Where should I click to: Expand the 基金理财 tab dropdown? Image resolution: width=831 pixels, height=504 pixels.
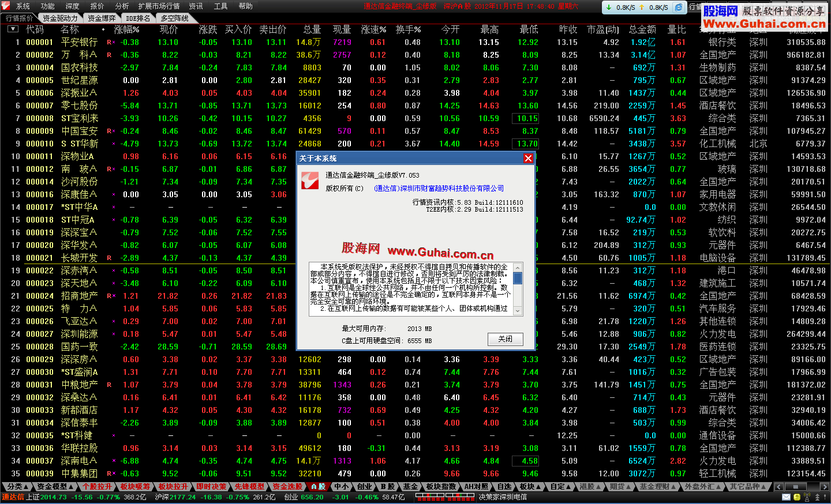tap(657, 487)
